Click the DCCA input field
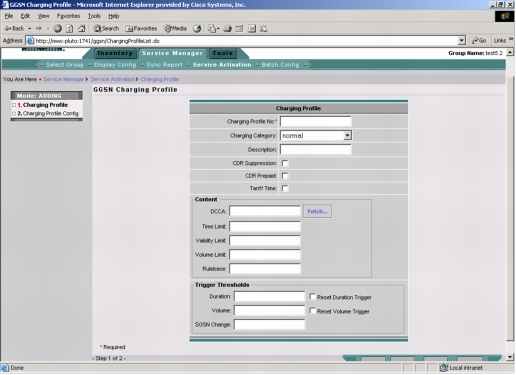Image resolution: width=516 pixels, height=375 pixels. pos(265,211)
